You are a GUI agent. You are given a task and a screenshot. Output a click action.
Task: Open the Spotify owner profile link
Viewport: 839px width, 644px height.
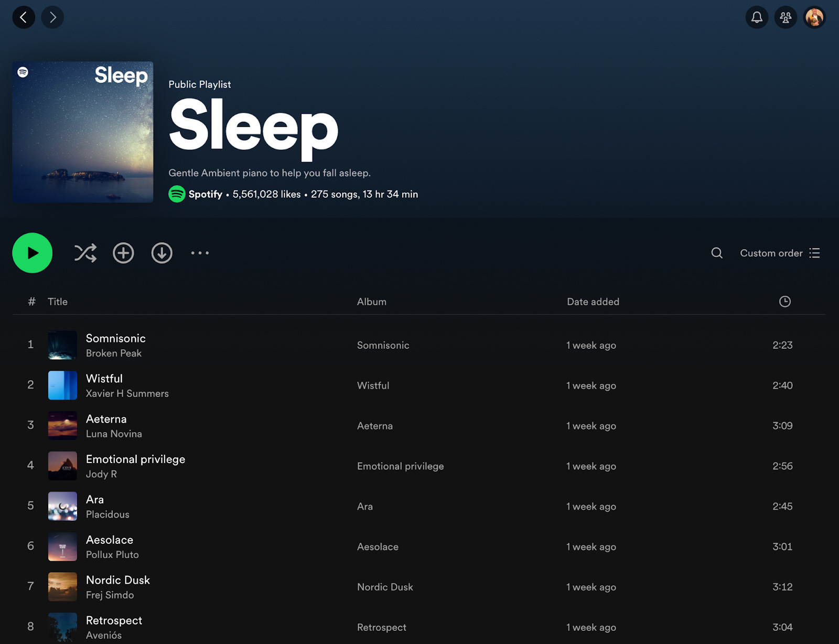coord(206,194)
